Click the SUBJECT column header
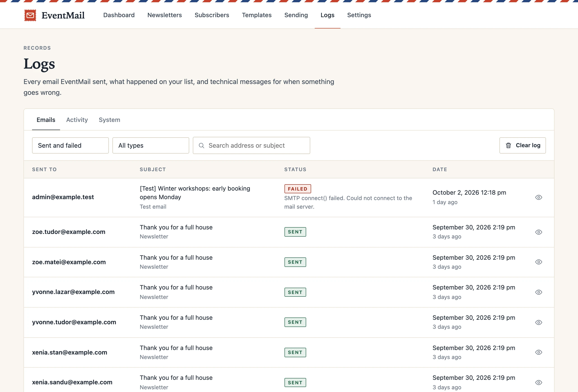The image size is (578, 392). [x=153, y=169]
